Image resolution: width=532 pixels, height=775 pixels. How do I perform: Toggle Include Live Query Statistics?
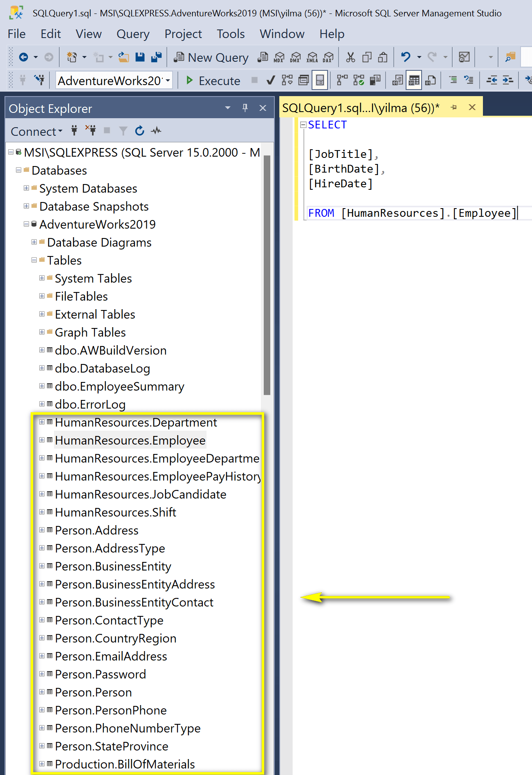[359, 80]
